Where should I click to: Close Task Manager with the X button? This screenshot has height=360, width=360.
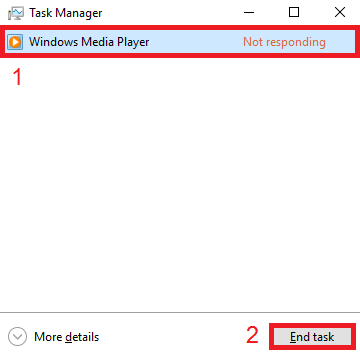point(340,13)
